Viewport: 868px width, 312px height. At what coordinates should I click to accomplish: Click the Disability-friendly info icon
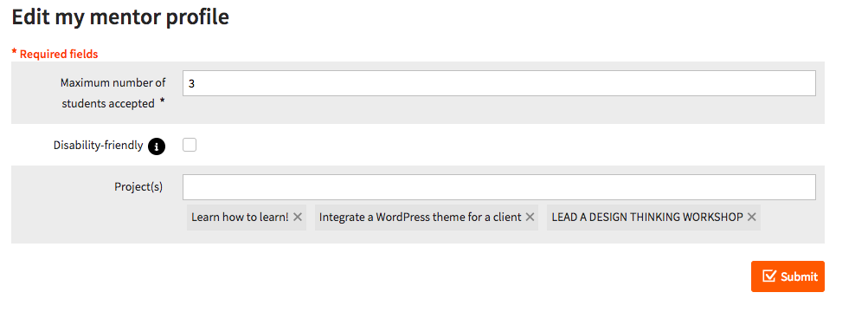click(157, 146)
